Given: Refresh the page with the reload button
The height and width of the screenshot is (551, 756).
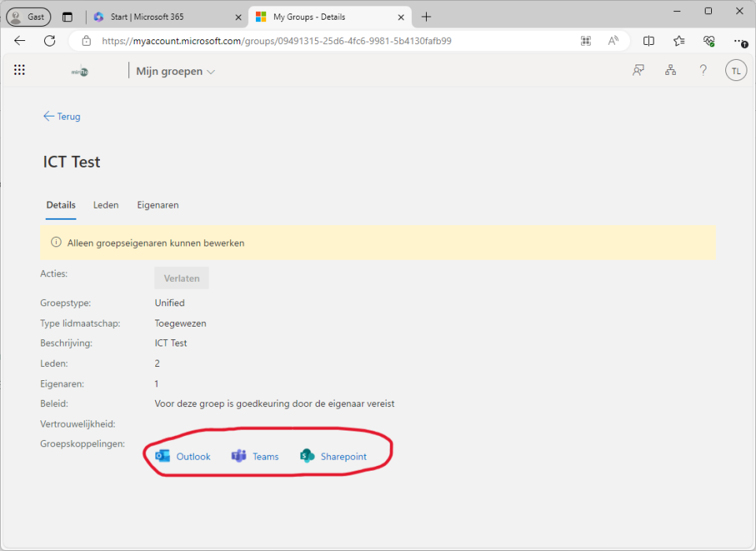Looking at the screenshot, I should point(50,41).
